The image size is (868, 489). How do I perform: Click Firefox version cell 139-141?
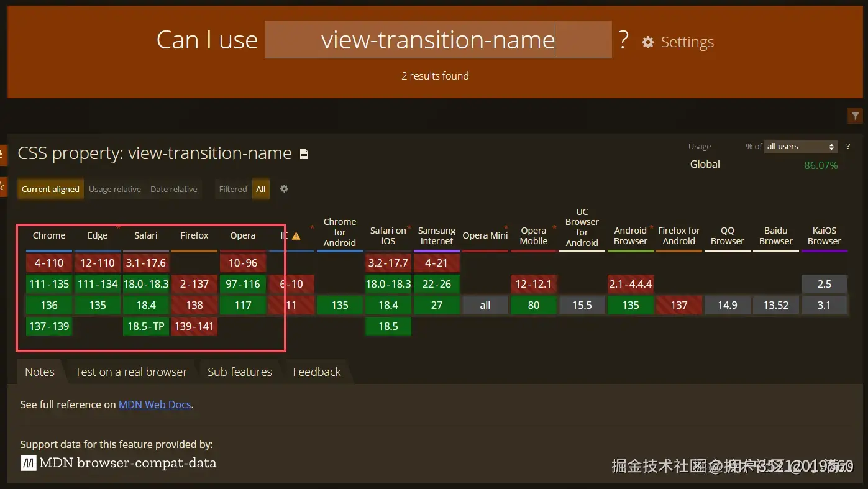point(194,326)
